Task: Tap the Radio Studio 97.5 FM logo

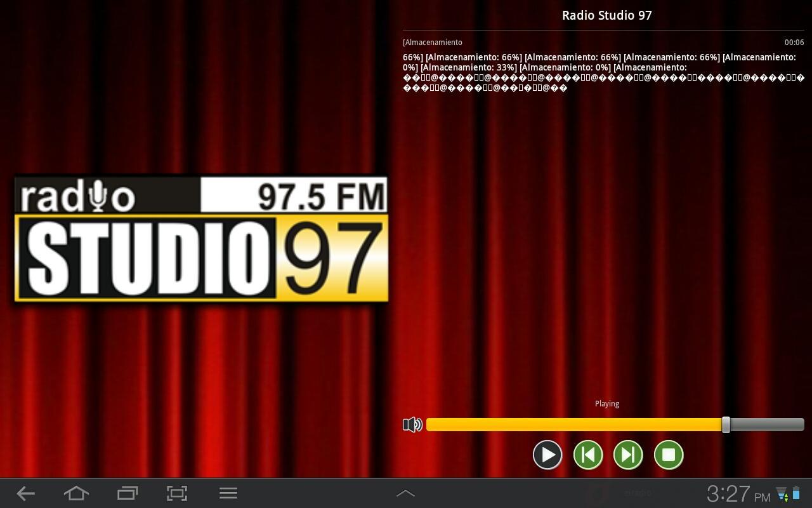Action: pyautogui.click(x=201, y=239)
